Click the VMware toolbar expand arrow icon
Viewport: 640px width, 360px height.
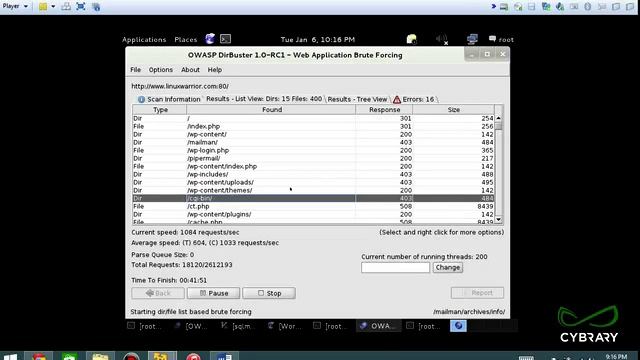point(493,6)
